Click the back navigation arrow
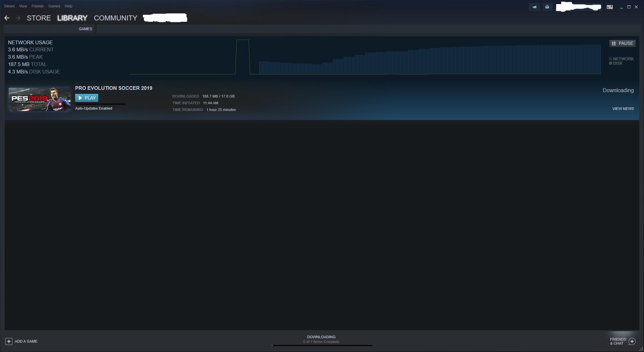The width and height of the screenshot is (644, 352). [7, 18]
